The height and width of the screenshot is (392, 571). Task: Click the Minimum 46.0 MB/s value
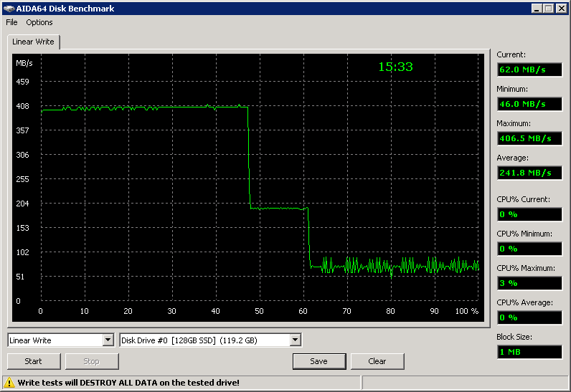point(529,104)
